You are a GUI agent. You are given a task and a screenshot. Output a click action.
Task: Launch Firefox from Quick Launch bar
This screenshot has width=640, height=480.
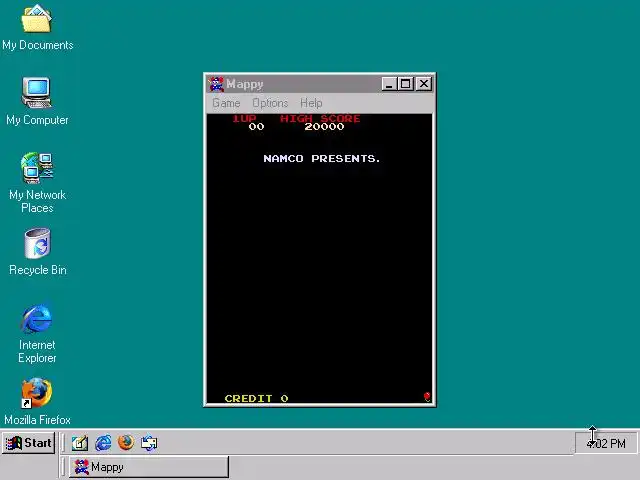(126, 443)
